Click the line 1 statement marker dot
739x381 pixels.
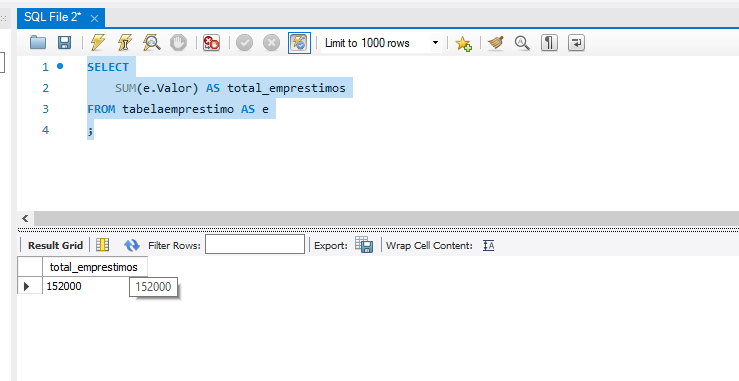60,66
